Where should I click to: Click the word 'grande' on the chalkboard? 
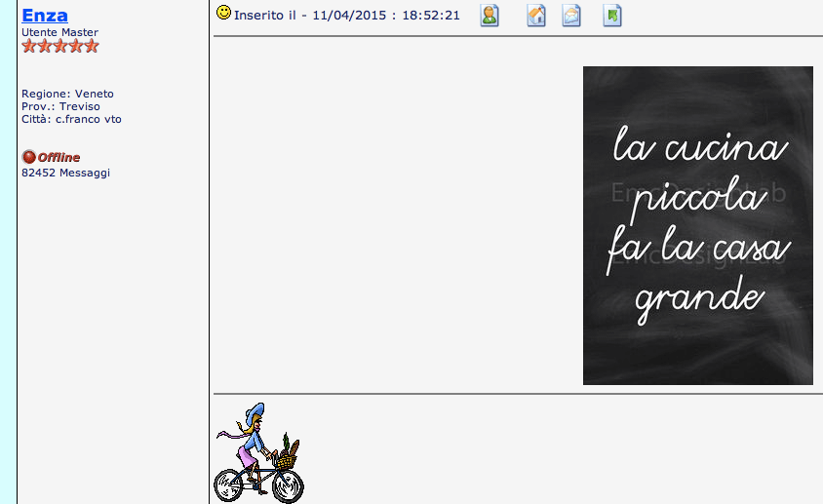coord(698,298)
